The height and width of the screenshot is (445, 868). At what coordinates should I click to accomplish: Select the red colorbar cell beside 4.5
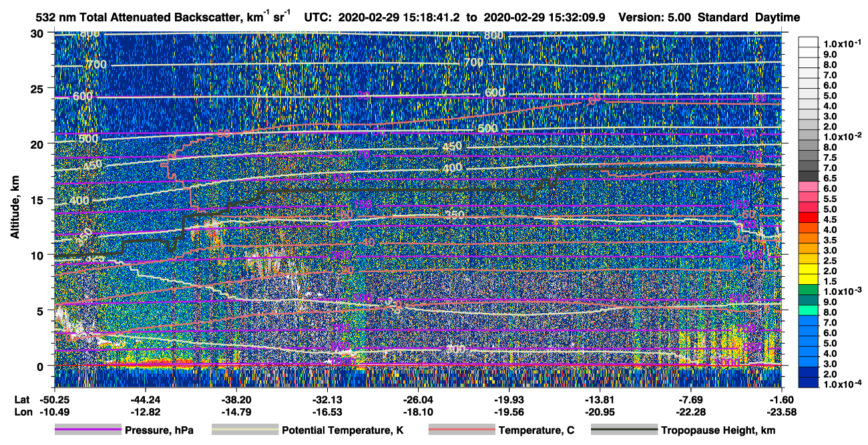tap(809, 219)
